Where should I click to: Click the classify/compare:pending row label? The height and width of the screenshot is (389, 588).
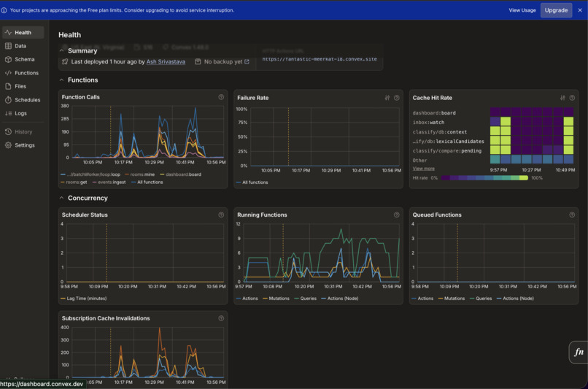tap(446, 151)
